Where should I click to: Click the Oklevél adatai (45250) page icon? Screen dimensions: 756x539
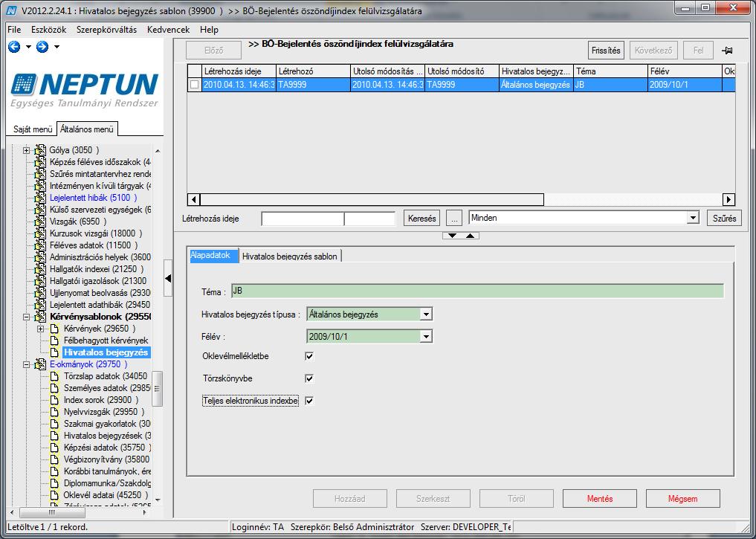[54, 495]
